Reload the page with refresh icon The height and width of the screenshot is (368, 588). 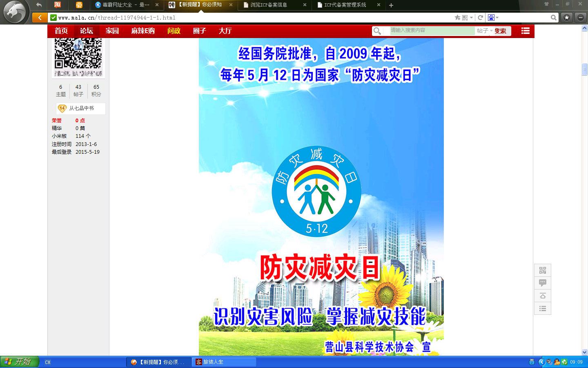tap(481, 18)
